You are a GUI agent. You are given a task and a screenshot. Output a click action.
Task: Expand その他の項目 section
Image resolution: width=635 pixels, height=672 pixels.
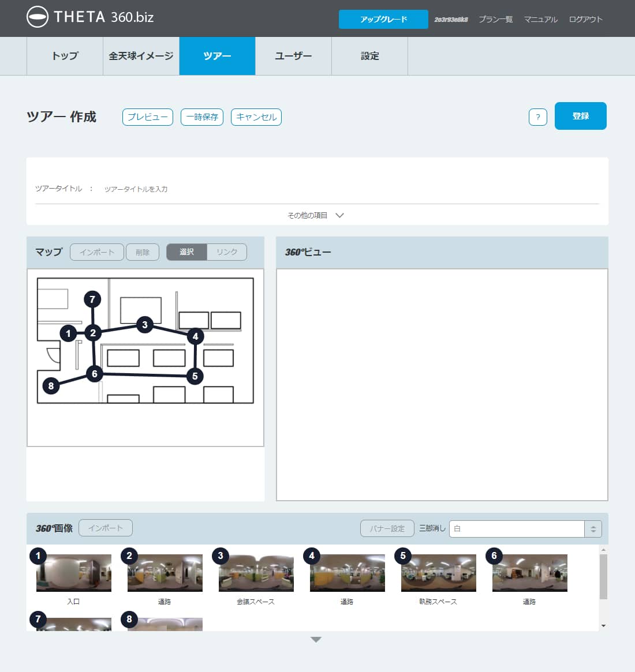coord(316,215)
